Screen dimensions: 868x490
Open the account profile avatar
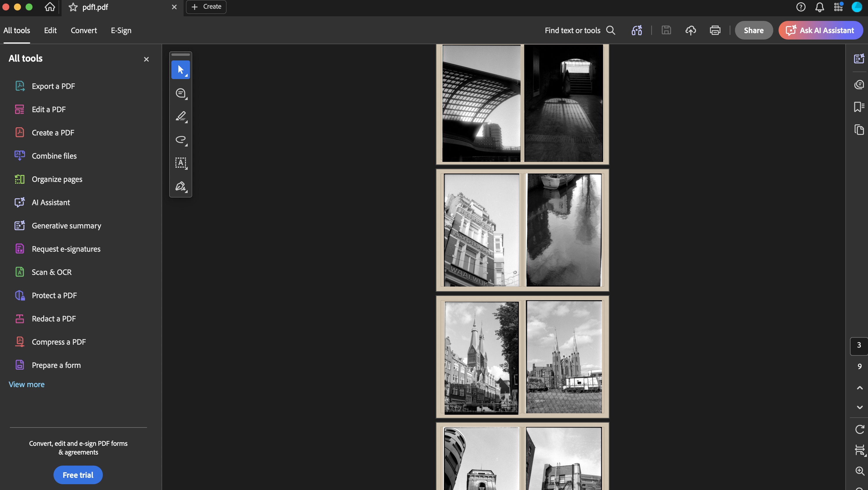pos(857,7)
